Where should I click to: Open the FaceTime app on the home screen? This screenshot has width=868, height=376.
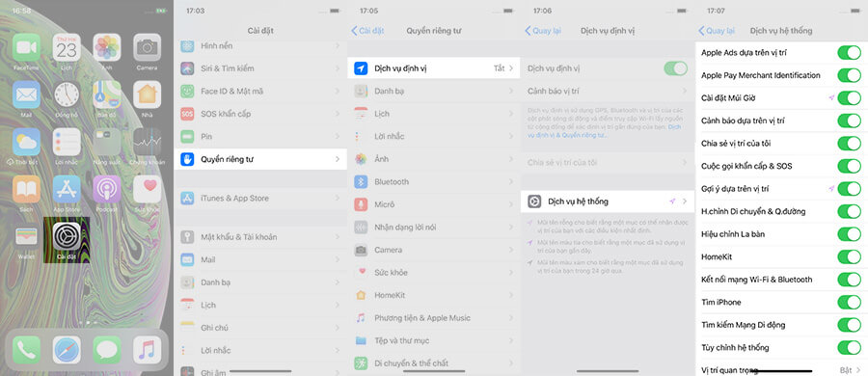tap(26, 47)
